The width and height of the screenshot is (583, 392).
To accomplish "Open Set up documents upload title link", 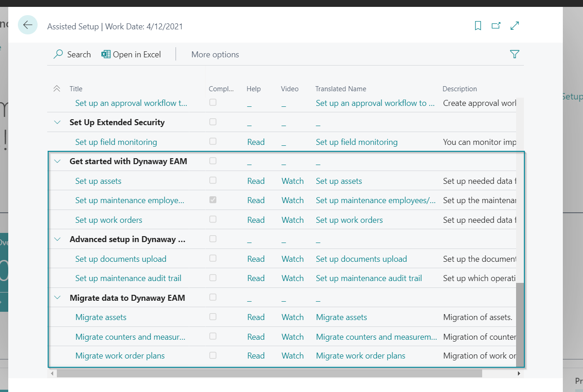I will 121,259.
